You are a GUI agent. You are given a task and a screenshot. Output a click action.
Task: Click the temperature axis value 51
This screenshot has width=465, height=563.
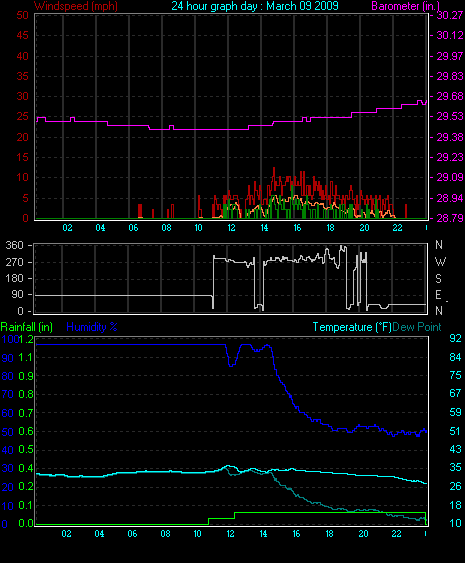pyautogui.click(x=455, y=431)
